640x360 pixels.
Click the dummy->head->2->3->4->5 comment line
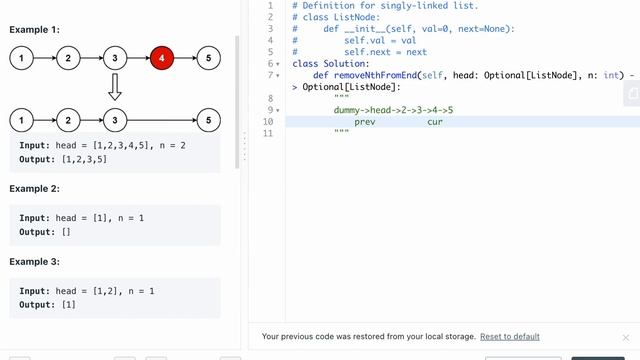[393, 110]
